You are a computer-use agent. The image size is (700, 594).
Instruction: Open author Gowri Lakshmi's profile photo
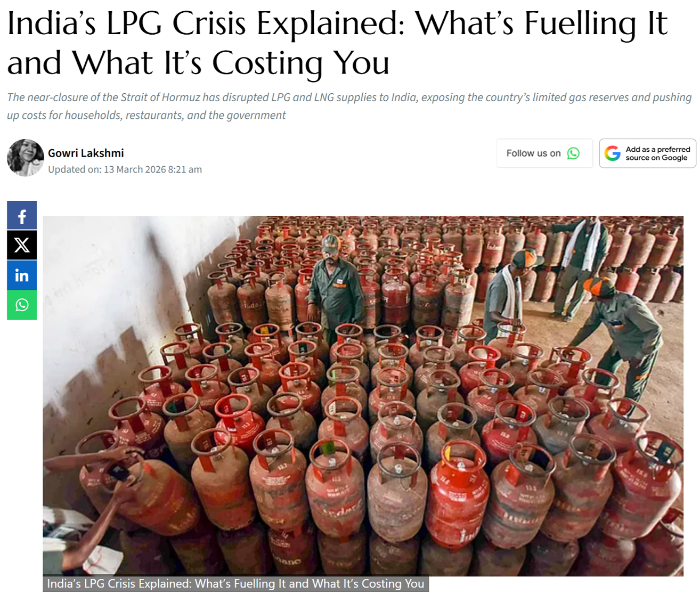[25, 158]
